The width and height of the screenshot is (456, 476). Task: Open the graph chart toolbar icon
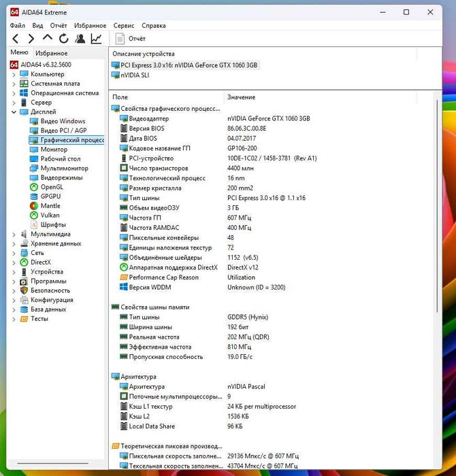pos(96,39)
